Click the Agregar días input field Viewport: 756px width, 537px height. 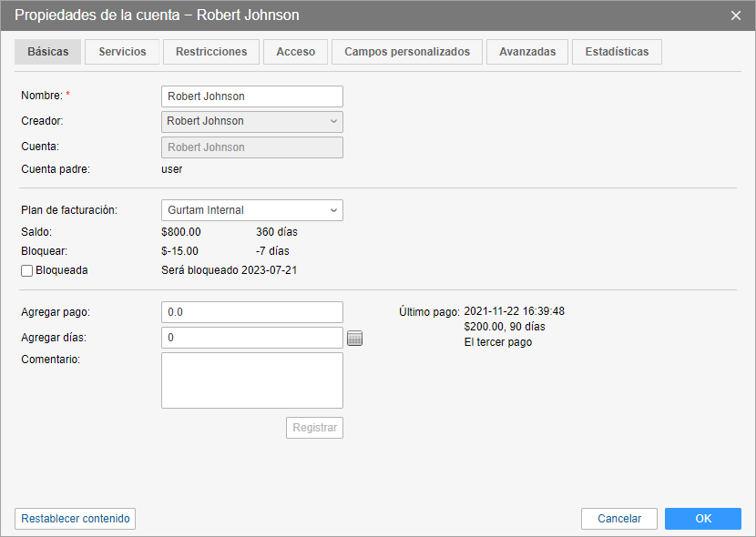coord(251,338)
